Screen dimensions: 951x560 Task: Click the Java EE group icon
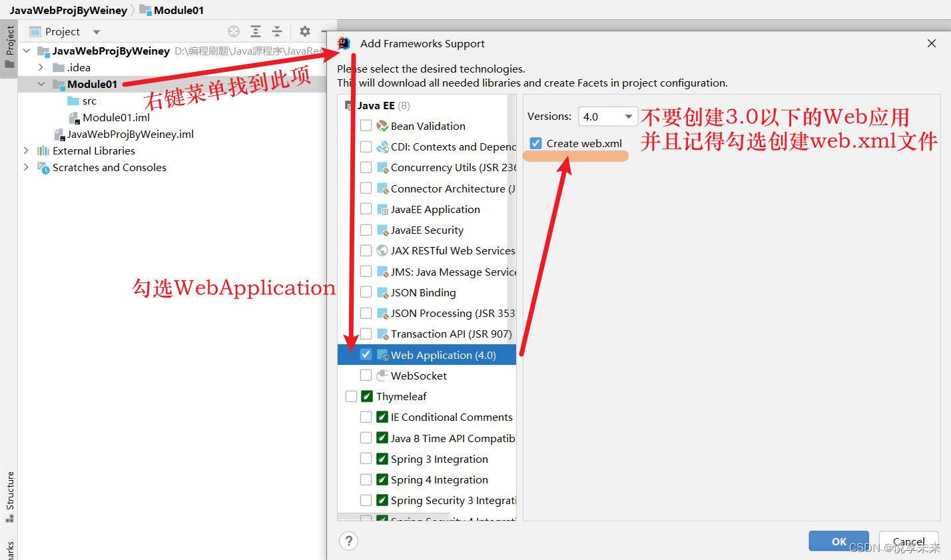coord(350,105)
